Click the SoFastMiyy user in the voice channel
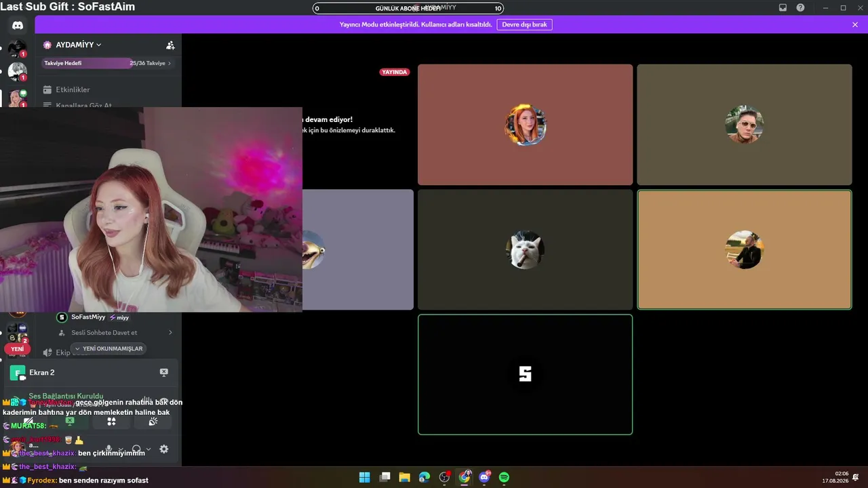This screenshot has width=868, height=488. (x=88, y=317)
